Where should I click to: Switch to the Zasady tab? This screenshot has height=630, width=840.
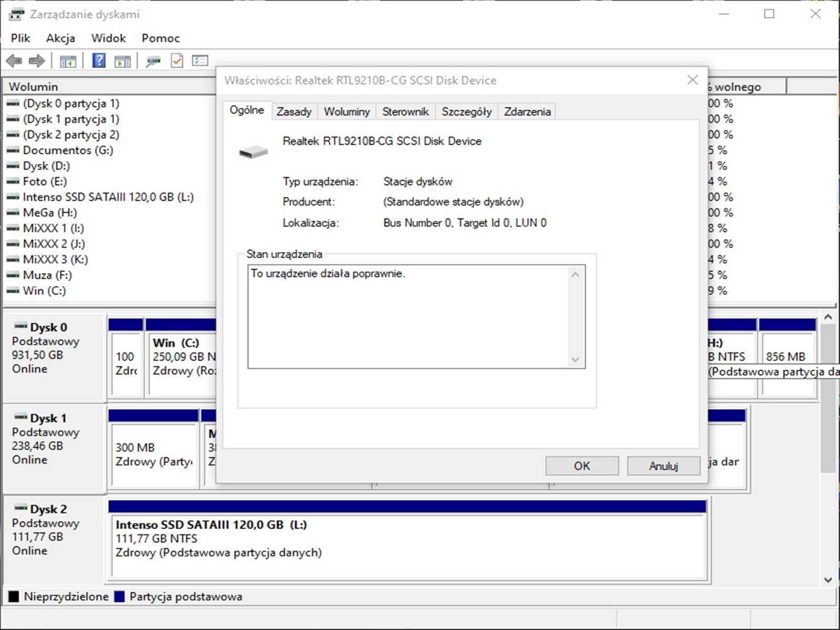[x=294, y=111]
